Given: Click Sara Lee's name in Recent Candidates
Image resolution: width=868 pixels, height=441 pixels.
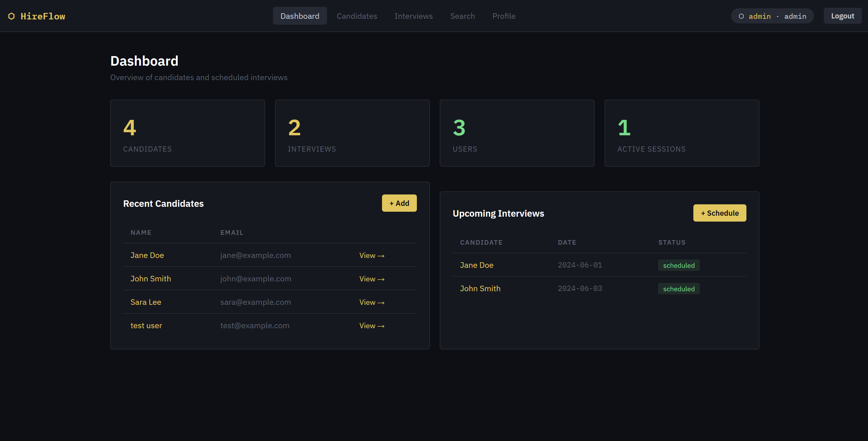Looking at the screenshot, I should pyautogui.click(x=146, y=302).
